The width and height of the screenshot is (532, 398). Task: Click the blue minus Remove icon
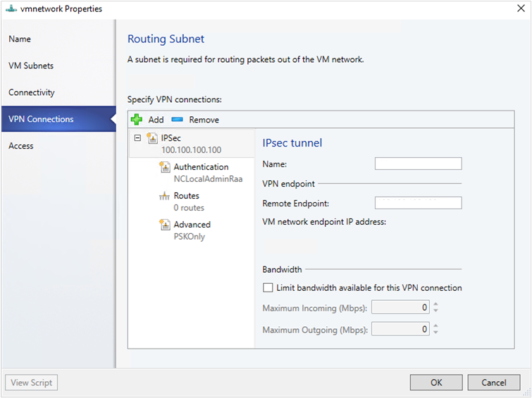point(177,120)
